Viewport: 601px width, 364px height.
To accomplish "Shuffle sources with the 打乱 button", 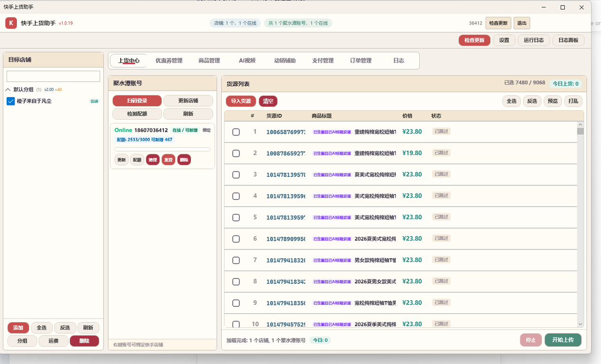I will 573,101.
